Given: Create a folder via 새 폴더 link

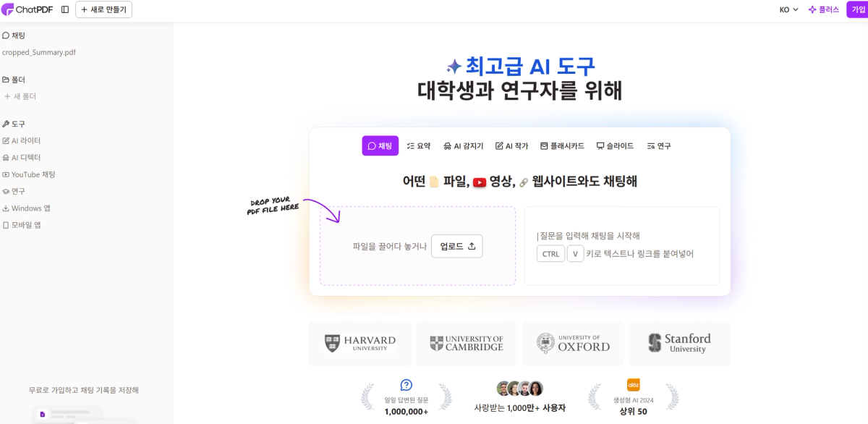Looking at the screenshot, I should coord(22,96).
